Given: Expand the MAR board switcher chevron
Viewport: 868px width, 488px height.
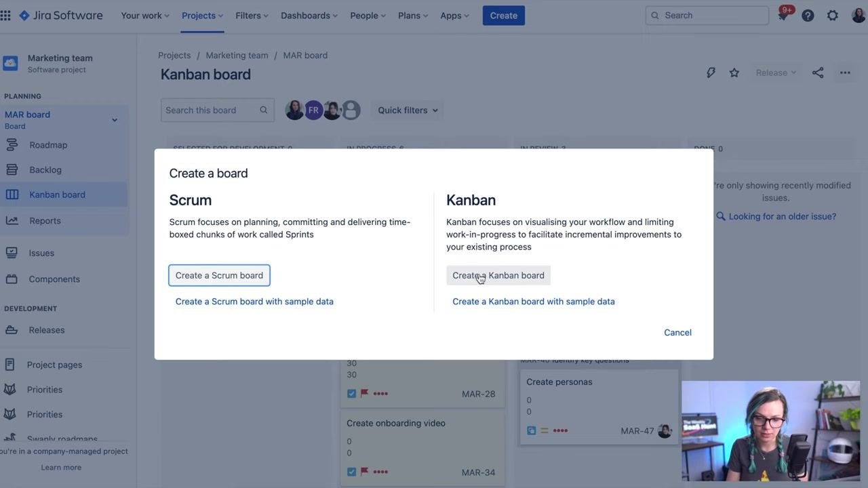Looking at the screenshot, I should (x=115, y=120).
